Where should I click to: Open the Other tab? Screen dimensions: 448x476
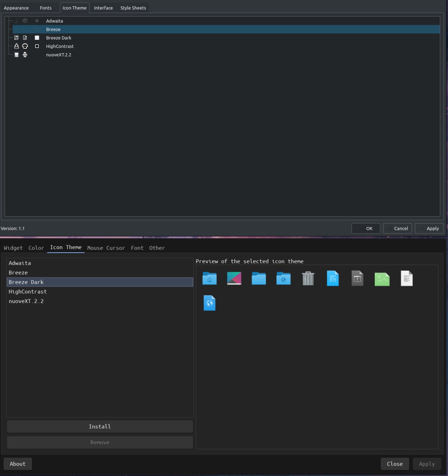(157, 248)
